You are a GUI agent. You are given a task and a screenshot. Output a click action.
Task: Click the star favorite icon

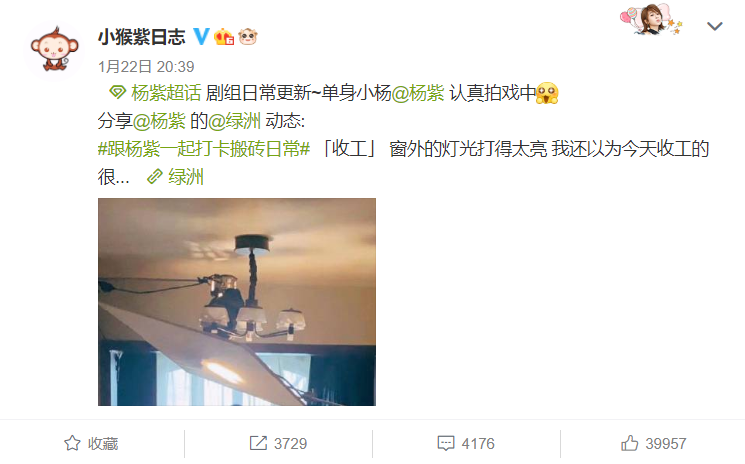point(72,443)
